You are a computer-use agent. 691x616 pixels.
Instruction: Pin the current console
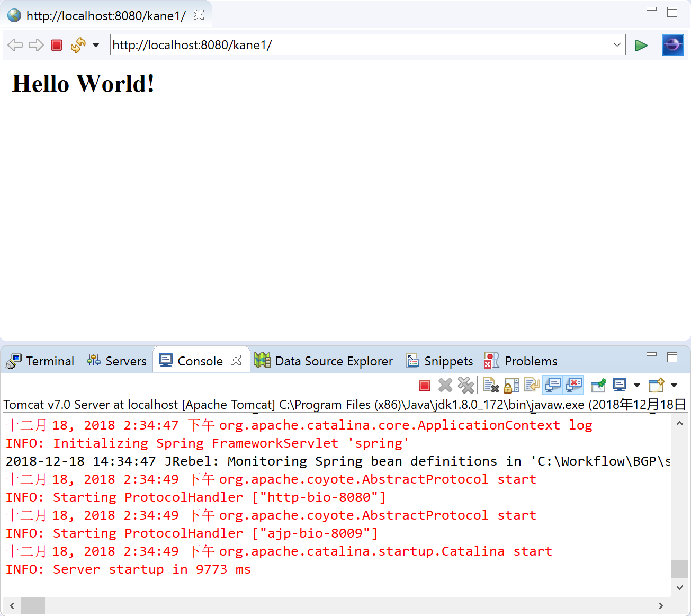point(599,385)
